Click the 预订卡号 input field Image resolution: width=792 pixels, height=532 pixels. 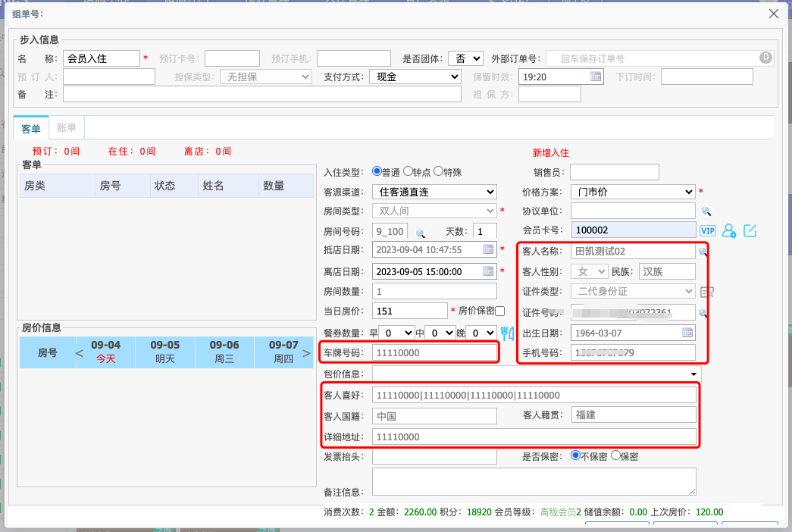pos(232,58)
